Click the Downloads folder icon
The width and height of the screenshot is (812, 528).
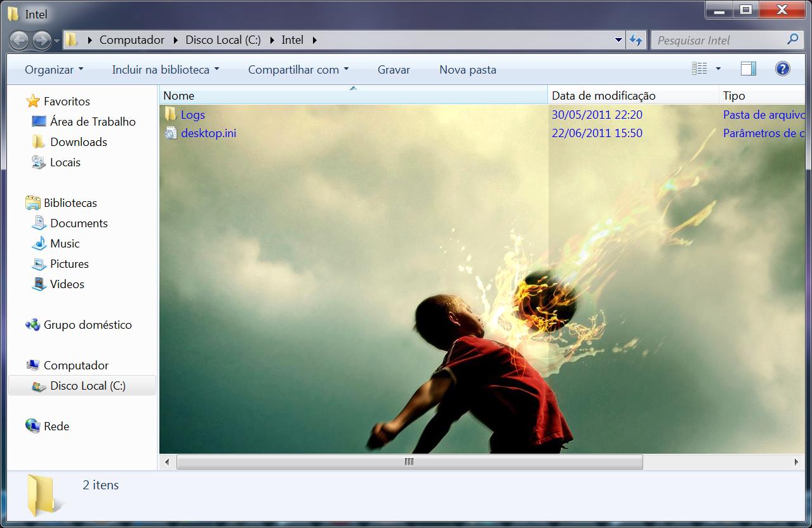click(39, 142)
